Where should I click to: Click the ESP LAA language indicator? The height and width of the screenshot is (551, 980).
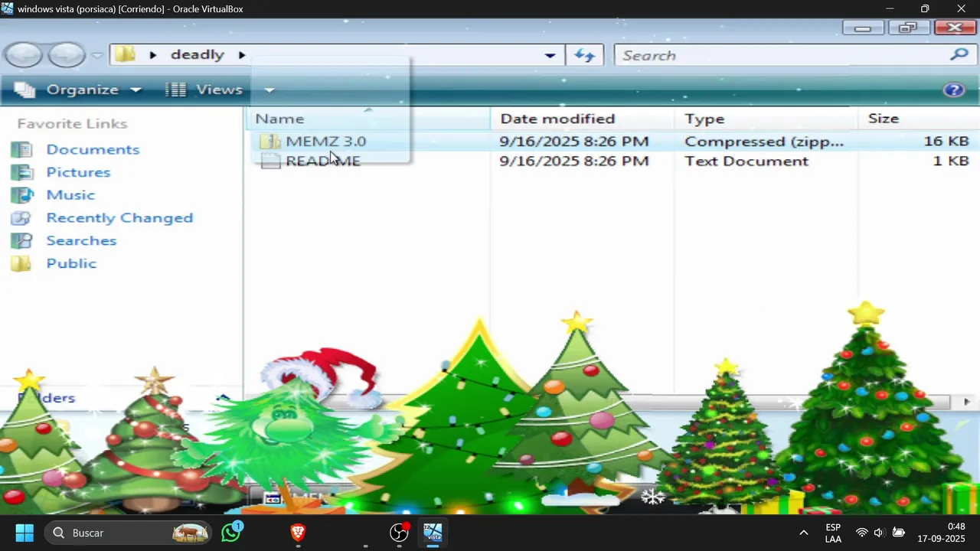833,533
